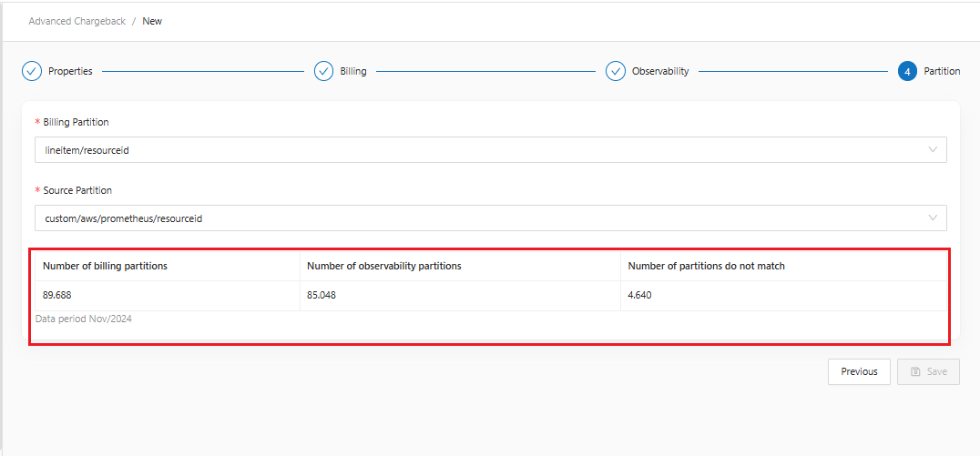980x456 pixels.
Task: Click the Number of billing partitions header
Action: coord(105,266)
